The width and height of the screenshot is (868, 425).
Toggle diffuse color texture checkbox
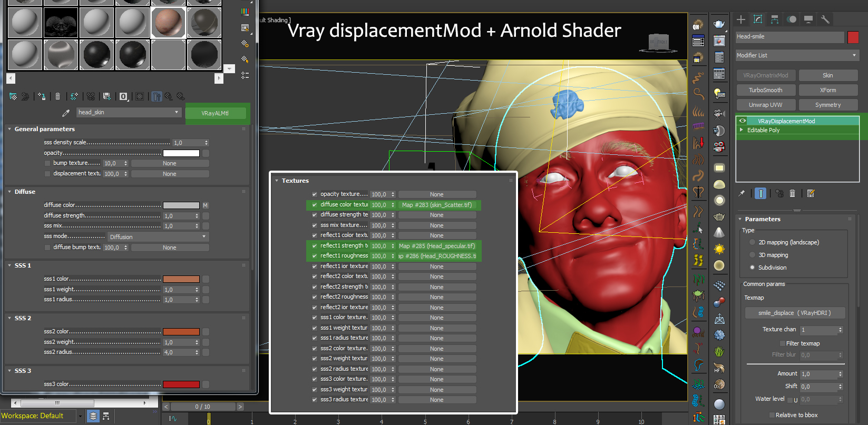tap(315, 205)
